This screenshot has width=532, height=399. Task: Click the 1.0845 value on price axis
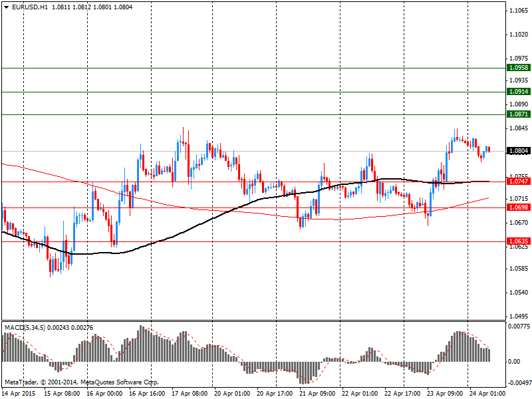pos(519,128)
